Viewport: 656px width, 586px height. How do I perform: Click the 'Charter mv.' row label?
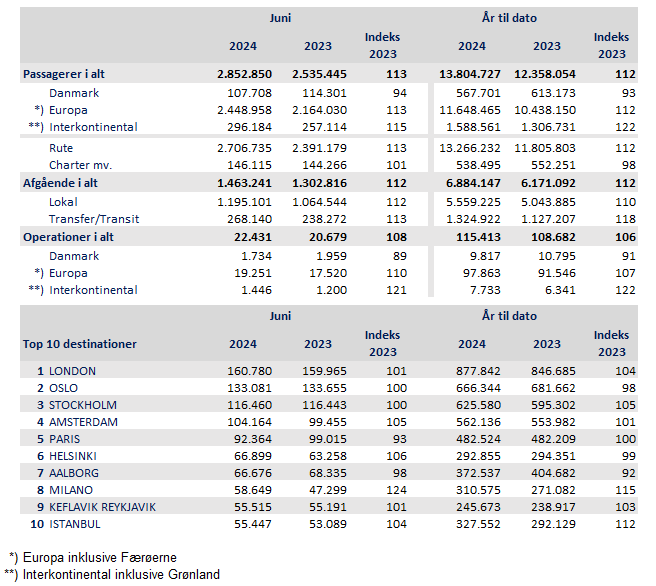pos(80,164)
